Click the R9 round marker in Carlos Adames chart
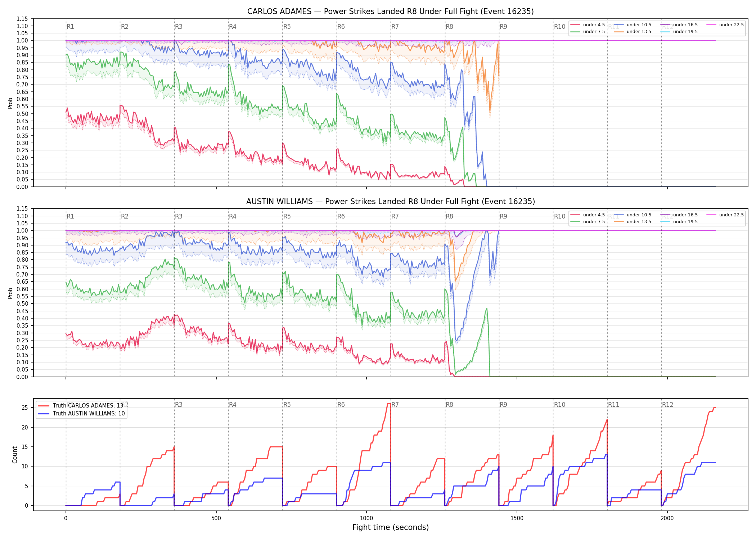 503,27
